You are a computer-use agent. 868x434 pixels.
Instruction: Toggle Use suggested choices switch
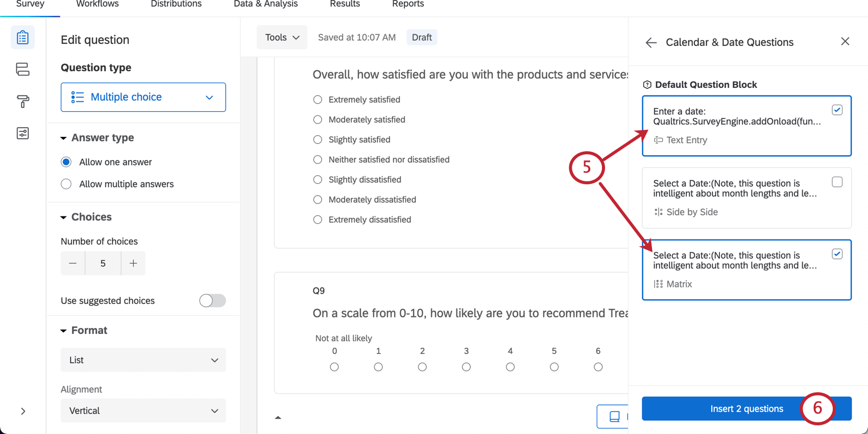[212, 301]
